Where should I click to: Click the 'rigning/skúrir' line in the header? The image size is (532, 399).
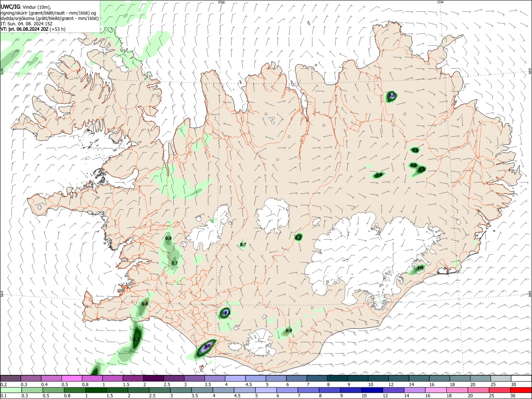48,13
